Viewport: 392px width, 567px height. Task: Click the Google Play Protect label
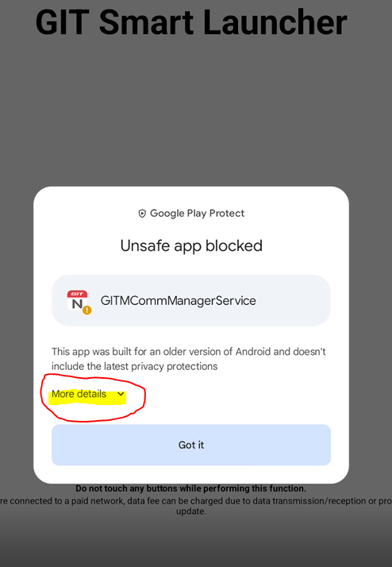pos(198,214)
